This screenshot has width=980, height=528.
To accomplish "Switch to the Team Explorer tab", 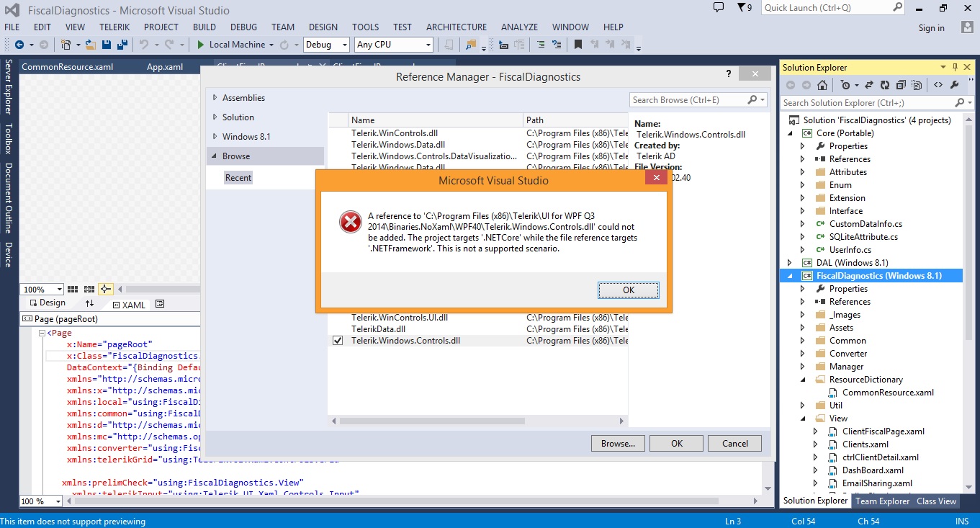I will point(882,501).
